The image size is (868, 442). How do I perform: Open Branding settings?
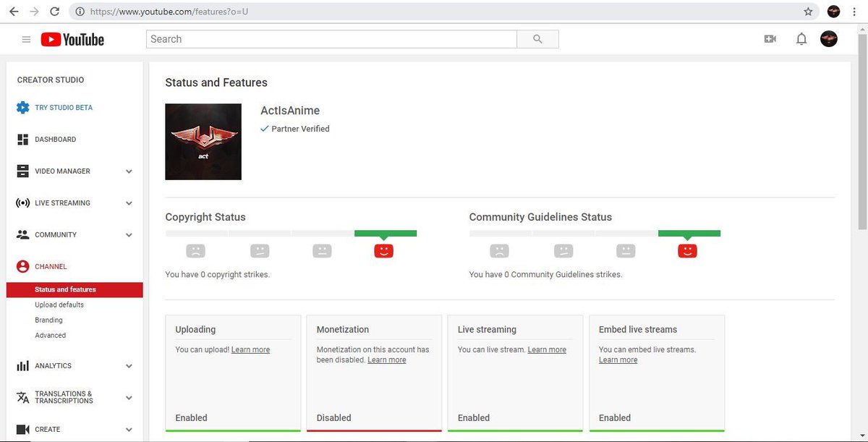[48, 320]
